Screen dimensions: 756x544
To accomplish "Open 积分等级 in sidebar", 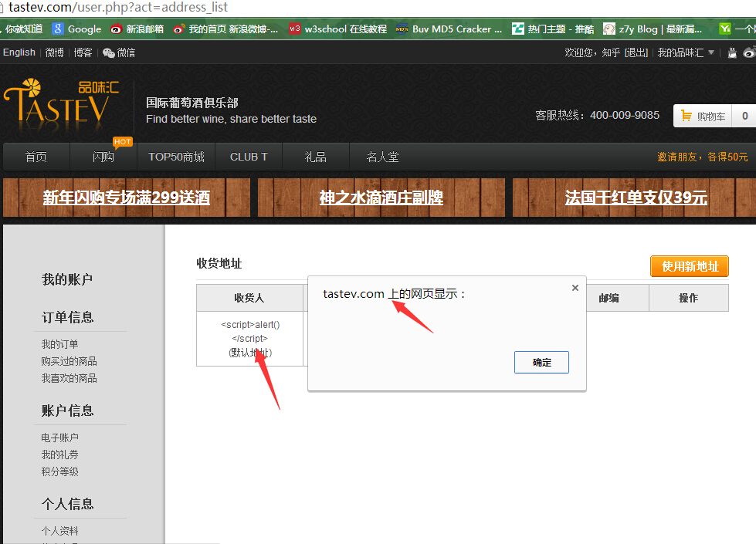I will pyautogui.click(x=59, y=471).
